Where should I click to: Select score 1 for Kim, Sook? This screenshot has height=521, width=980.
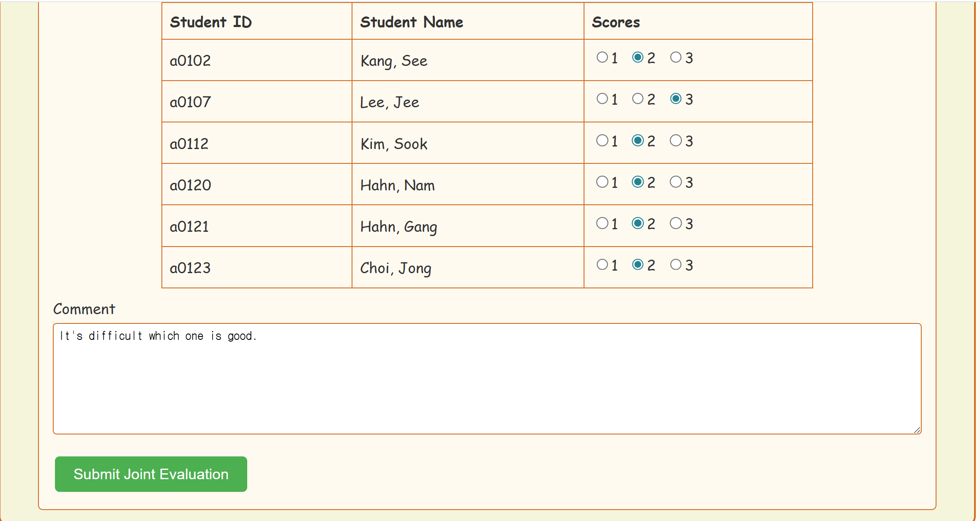[602, 141]
